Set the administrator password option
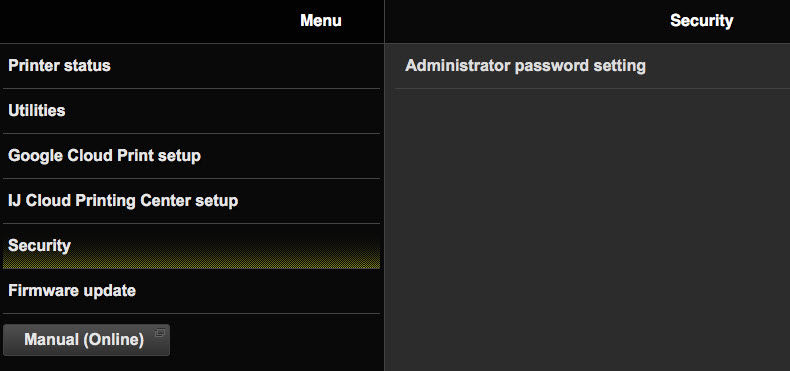790x371 pixels. tap(592, 66)
